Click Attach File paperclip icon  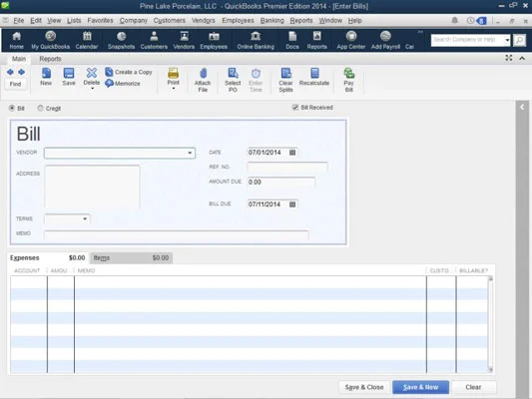click(x=203, y=80)
